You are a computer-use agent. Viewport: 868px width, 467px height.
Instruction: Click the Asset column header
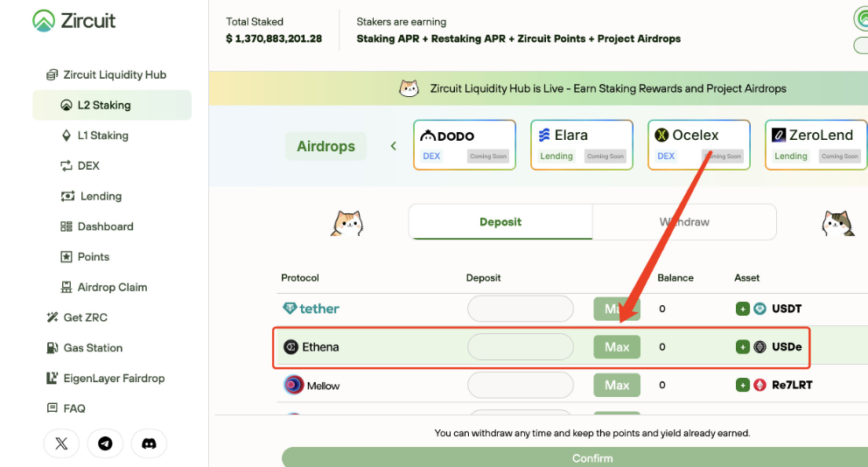coord(746,278)
